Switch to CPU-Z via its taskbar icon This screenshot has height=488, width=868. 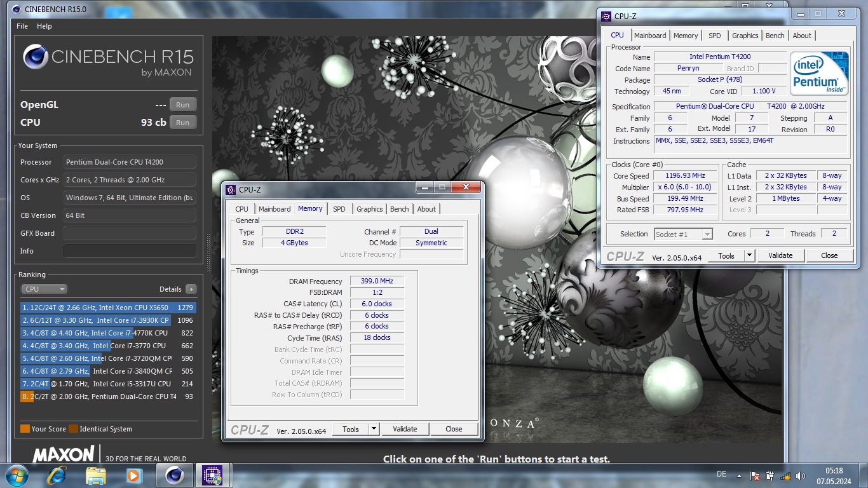coord(212,475)
